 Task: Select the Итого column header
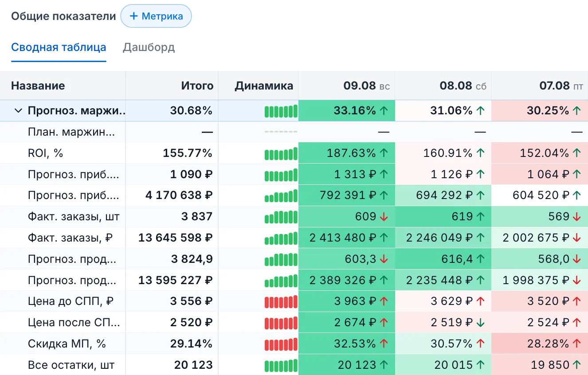point(172,86)
